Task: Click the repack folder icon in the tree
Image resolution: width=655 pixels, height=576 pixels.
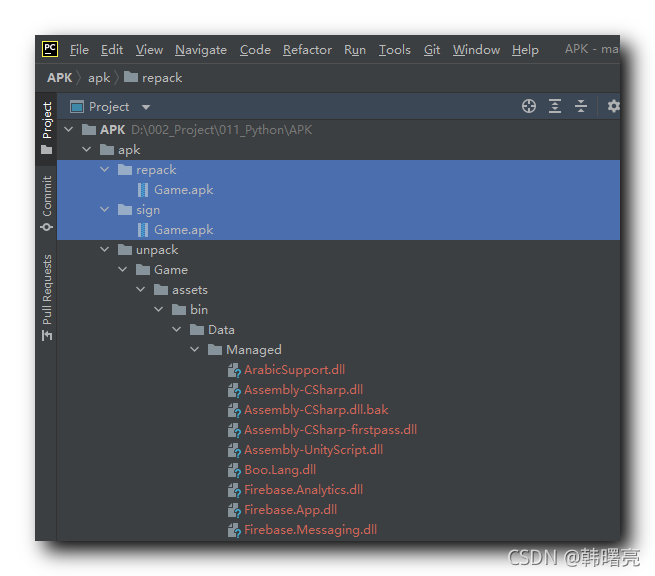Action: click(125, 170)
